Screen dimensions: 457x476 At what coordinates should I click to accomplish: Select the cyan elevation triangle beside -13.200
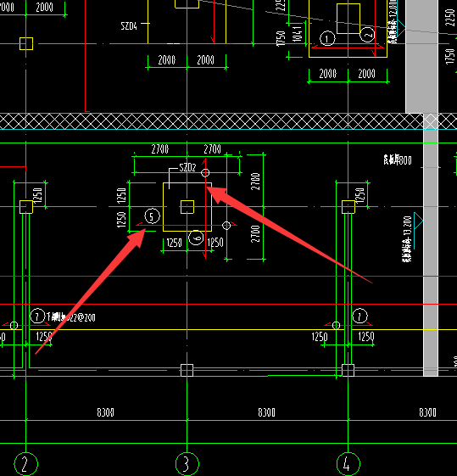(x=418, y=221)
